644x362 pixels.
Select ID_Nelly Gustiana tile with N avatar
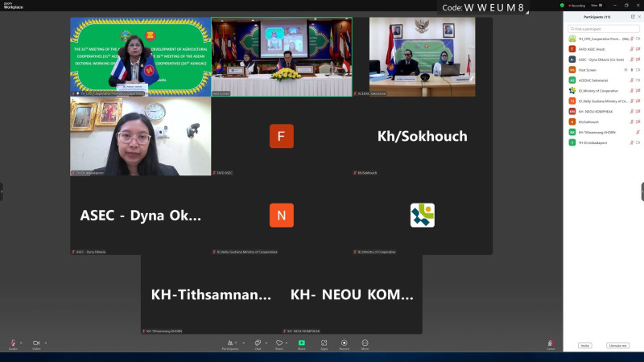coord(282,215)
